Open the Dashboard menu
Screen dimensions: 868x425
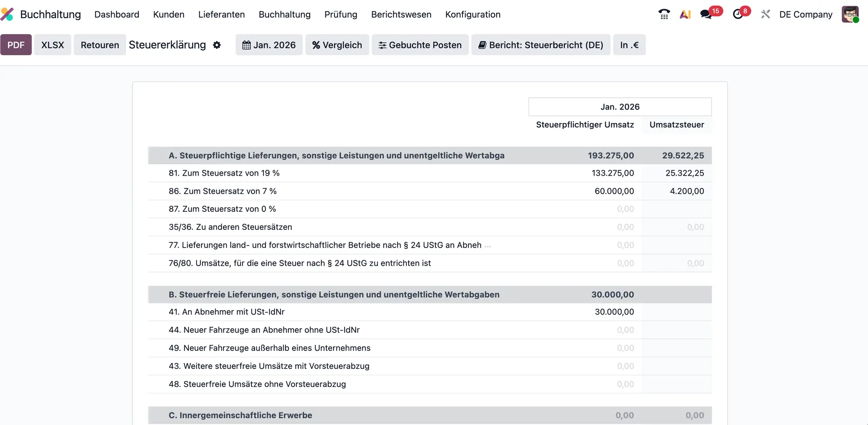click(117, 14)
